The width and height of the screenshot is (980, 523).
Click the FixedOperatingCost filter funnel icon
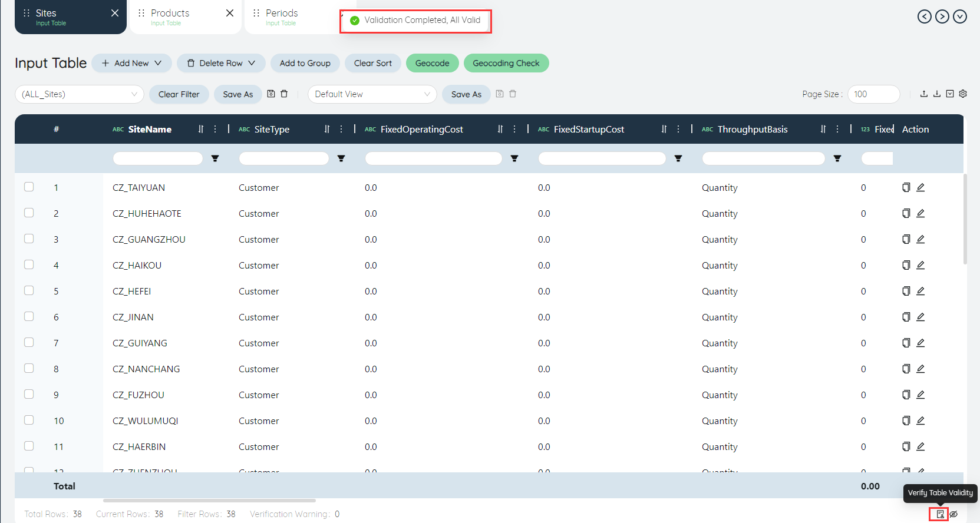514,158
